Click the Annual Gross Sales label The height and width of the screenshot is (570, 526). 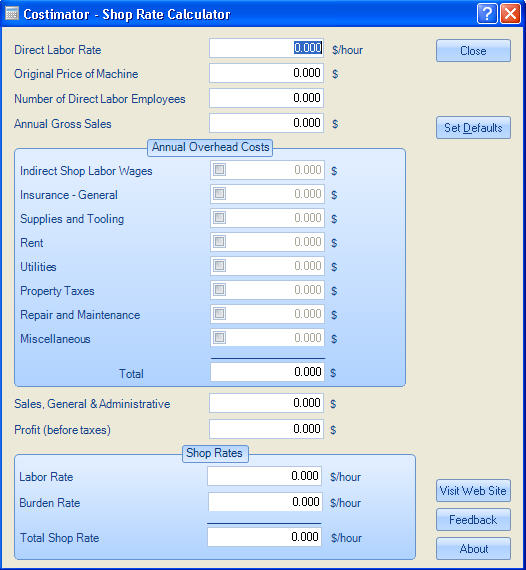click(x=63, y=124)
